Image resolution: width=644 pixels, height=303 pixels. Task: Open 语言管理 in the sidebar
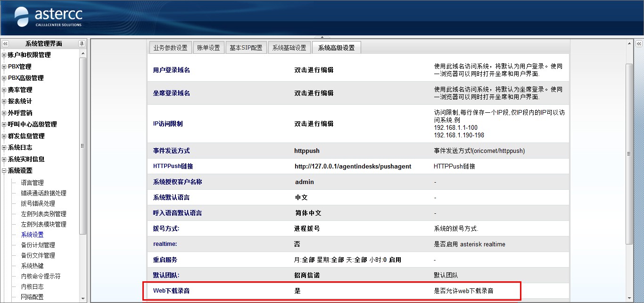point(33,183)
